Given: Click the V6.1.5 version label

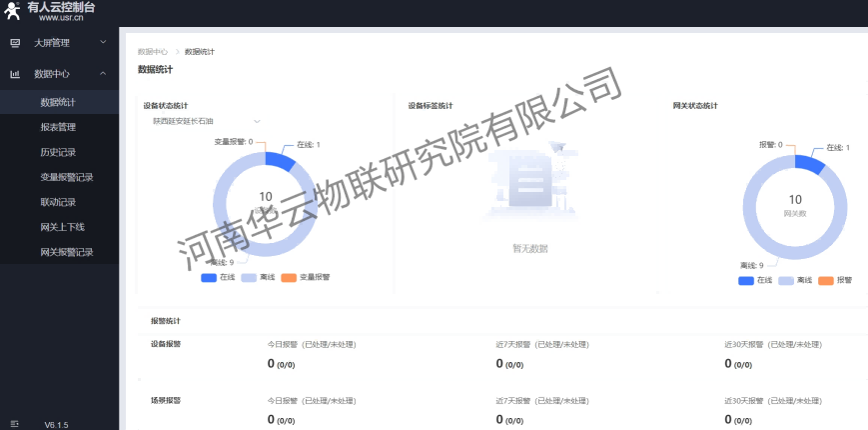Looking at the screenshot, I should coord(57,425).
